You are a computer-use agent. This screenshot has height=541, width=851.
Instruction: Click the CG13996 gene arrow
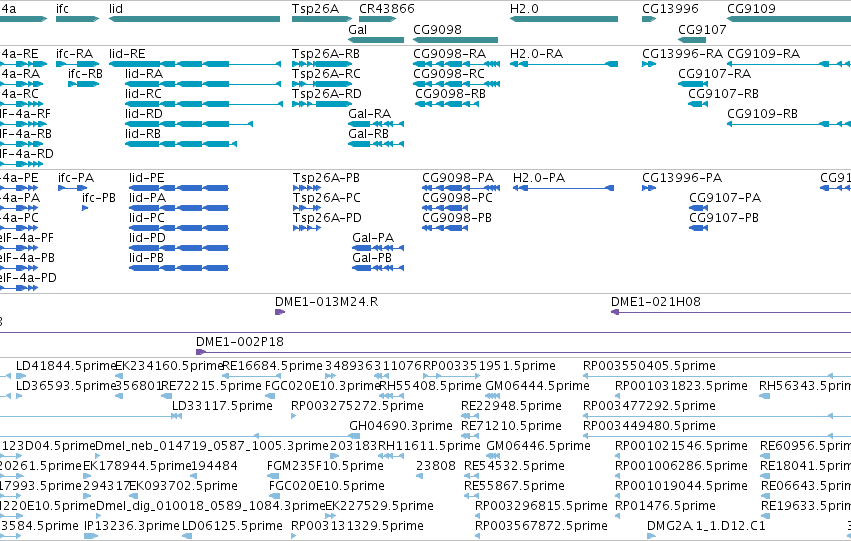pyautogui.click(x=649, y=19)
